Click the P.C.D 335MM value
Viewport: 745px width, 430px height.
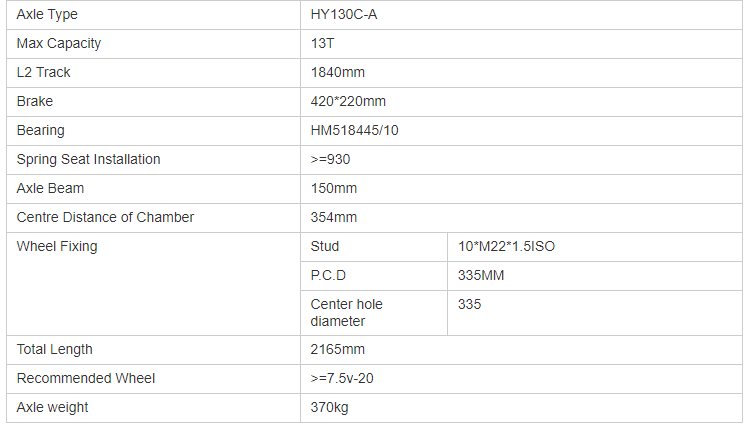click(x=481, y=275)
